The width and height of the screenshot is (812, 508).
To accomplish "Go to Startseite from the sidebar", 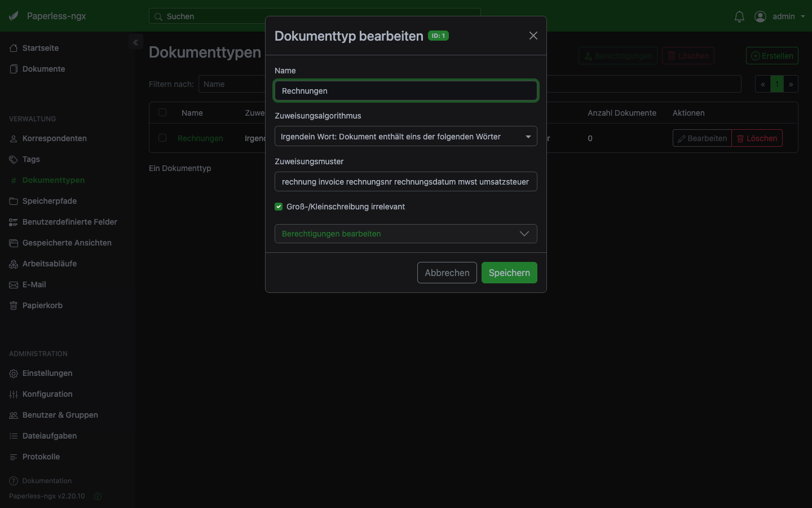I will [x=40, y=48].
